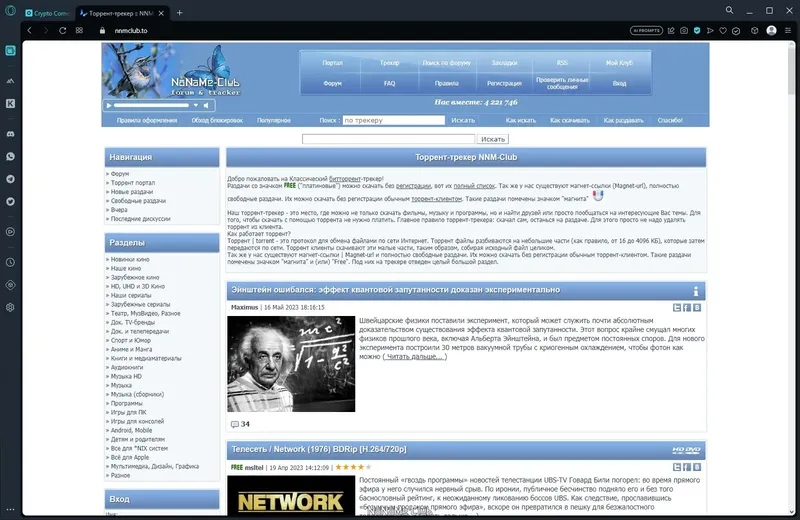The width and height of the screenshot is (800, 520).
Task: Open the WhatsApp sidebar panel
Action: 10,157
